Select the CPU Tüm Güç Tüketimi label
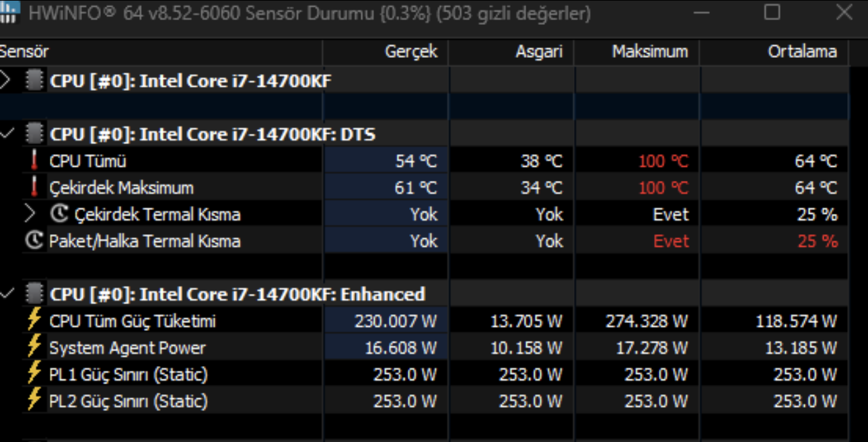This screenshot has width=868, height=442. coord(133,321)
